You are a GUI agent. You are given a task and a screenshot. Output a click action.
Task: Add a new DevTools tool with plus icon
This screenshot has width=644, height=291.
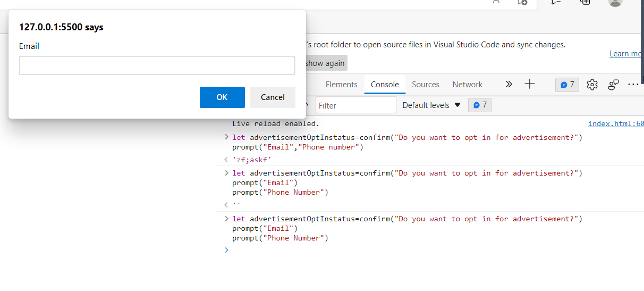(529, 84)
